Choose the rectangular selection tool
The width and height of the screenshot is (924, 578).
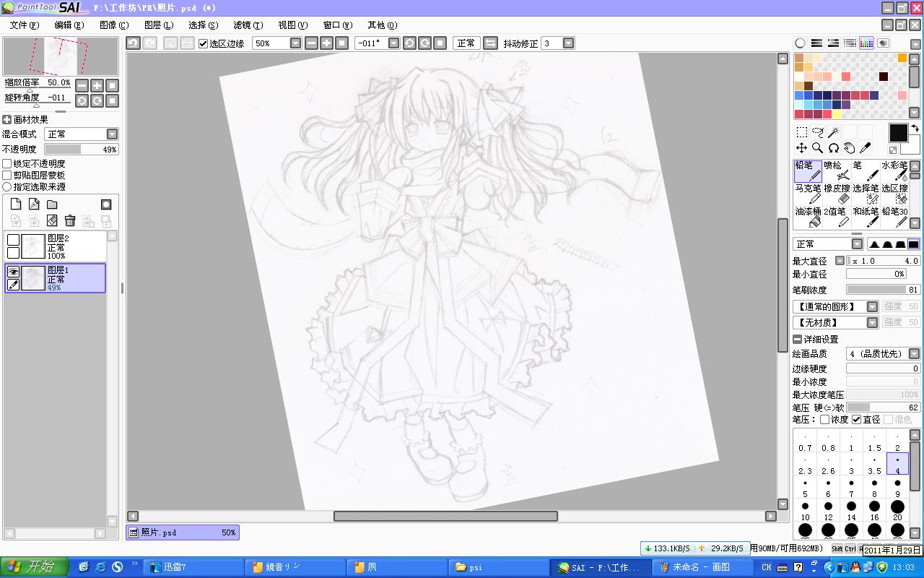[802, 132]
